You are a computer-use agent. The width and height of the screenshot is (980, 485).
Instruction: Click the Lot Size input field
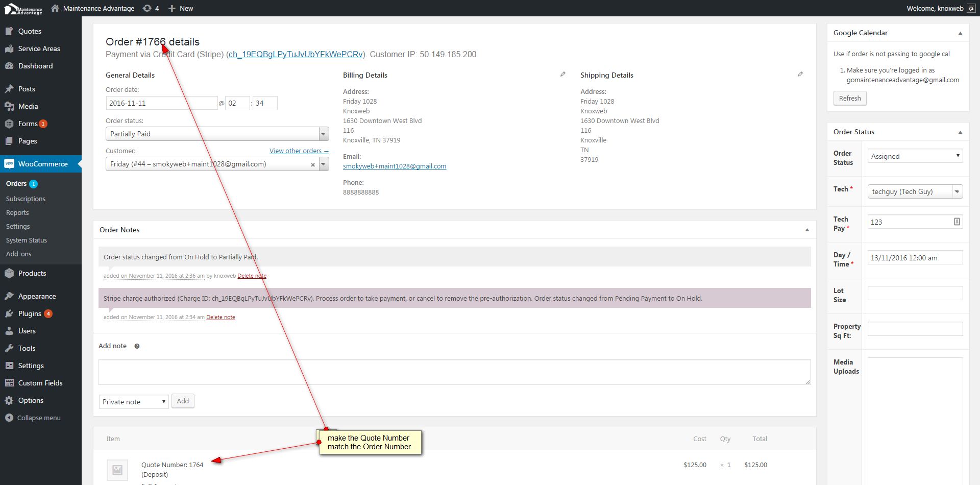(x=915, y=293)
